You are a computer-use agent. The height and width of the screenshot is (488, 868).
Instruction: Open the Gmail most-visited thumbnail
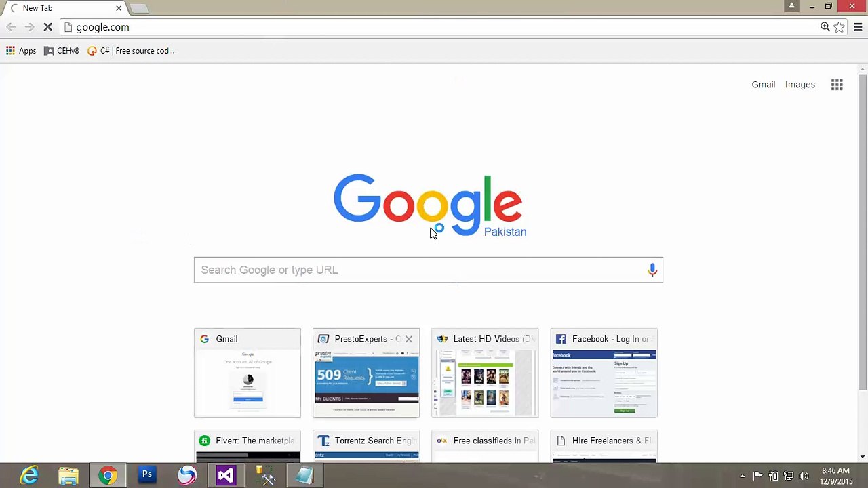click(248, 373)
